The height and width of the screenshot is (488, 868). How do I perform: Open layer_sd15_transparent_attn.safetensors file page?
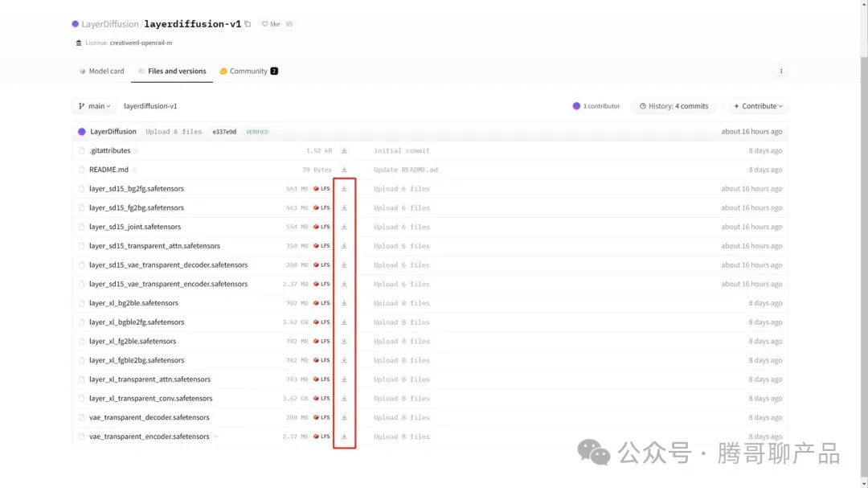pyautogui.click(x=154, y=246)
